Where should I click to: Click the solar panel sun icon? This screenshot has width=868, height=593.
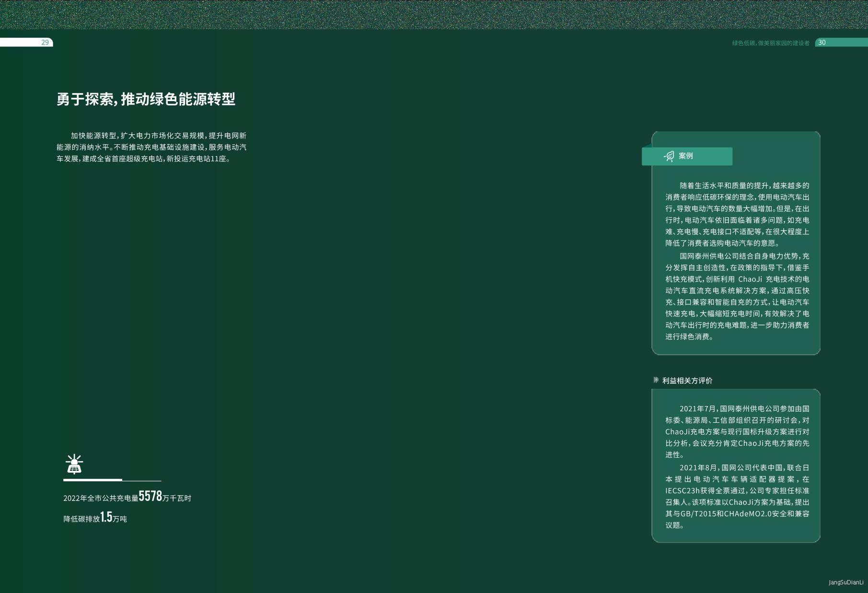pyautogui.click(x=74, y=464)
